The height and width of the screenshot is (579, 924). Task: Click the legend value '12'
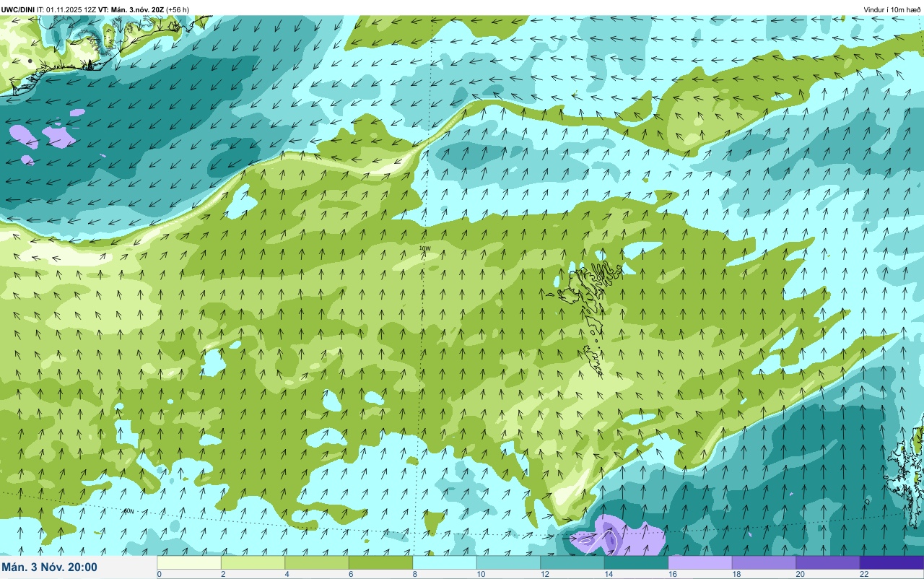click(544, 574)
